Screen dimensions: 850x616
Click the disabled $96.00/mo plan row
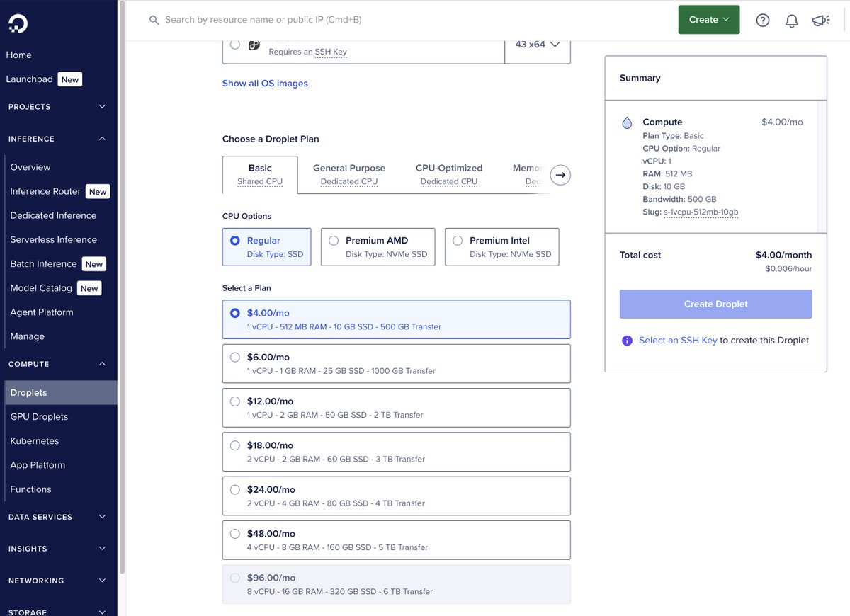click(x=396, y=584)
